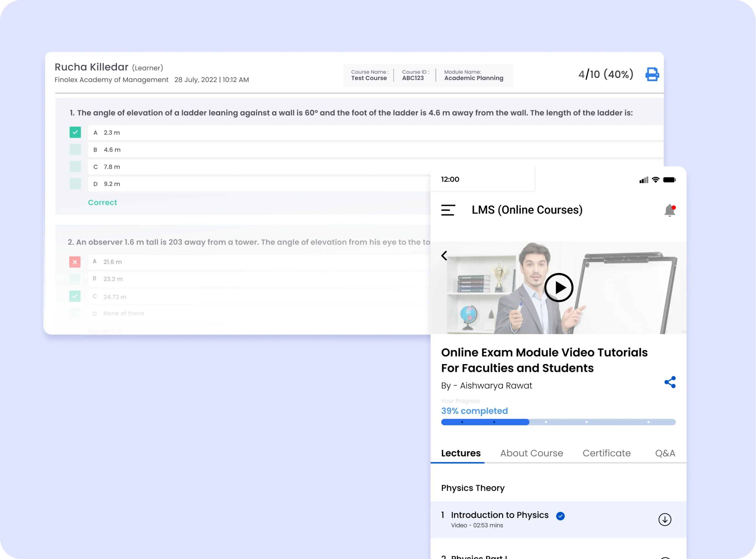This screenshot has height=559, width=756.
Task: Toggle checked option A 2.3 m
Action: [x=75, y=132]
